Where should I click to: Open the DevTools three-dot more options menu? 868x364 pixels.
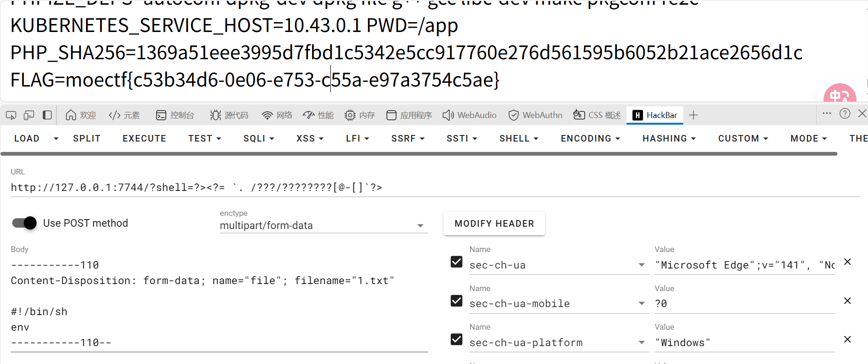pos(827,113)
